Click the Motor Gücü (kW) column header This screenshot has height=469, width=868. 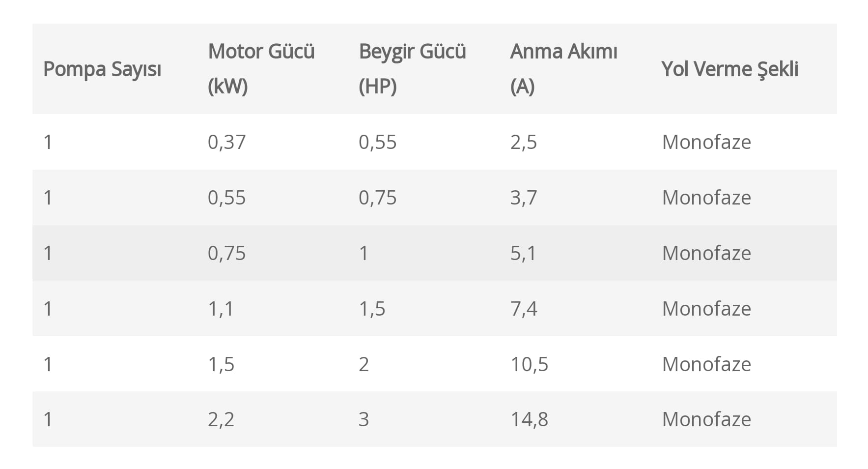click(x=261, y=69)
